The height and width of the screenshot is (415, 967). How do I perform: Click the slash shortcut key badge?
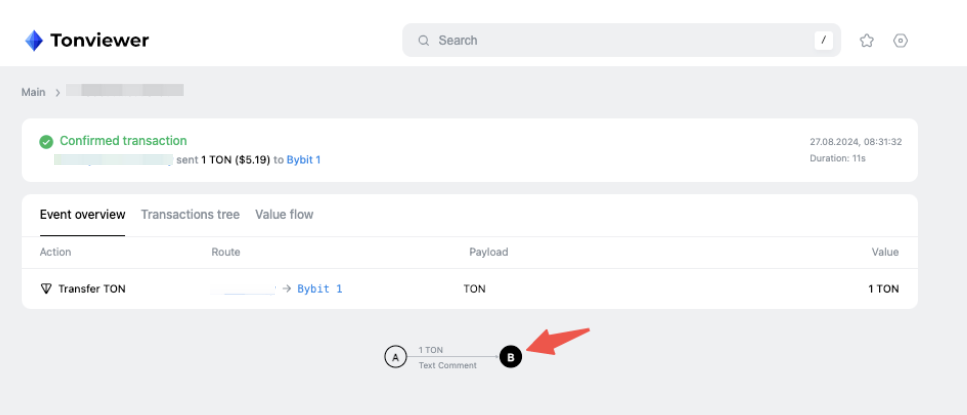tap(823, 41)
